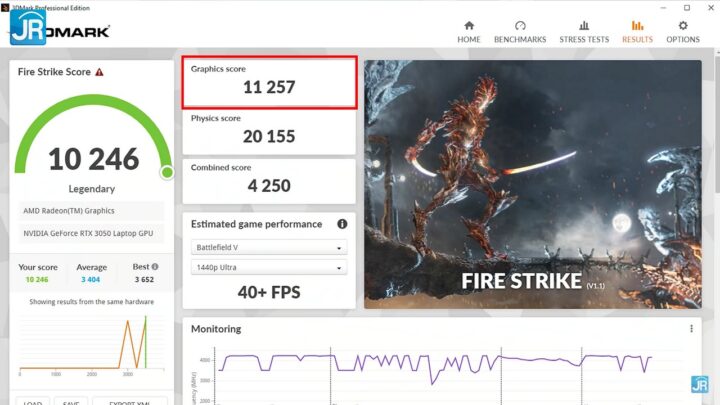This screenshot has width=720, height=405.
Task: Switch to the RESULTS tab label
Action: [637, 40]
